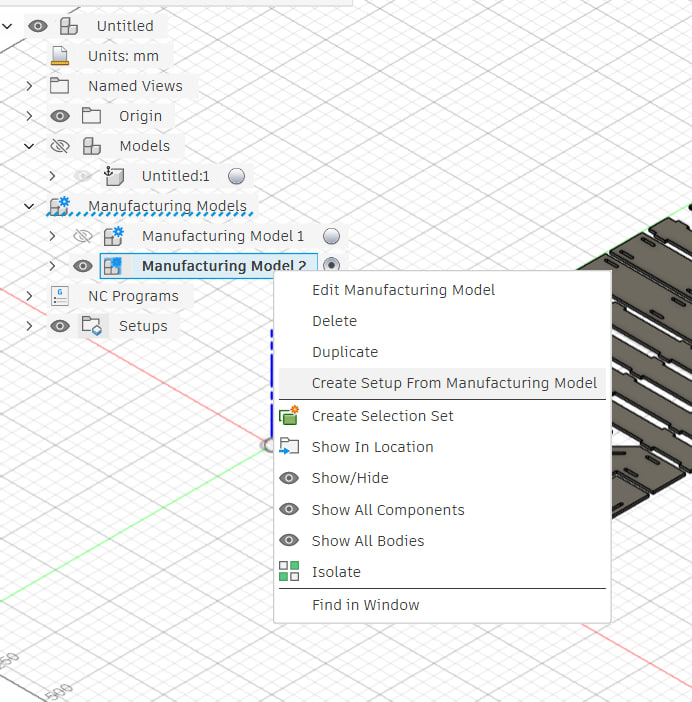Select Create Setup From Manufacturing Model
This screenshot has width=692, height=702.
(x=442, y=383)
